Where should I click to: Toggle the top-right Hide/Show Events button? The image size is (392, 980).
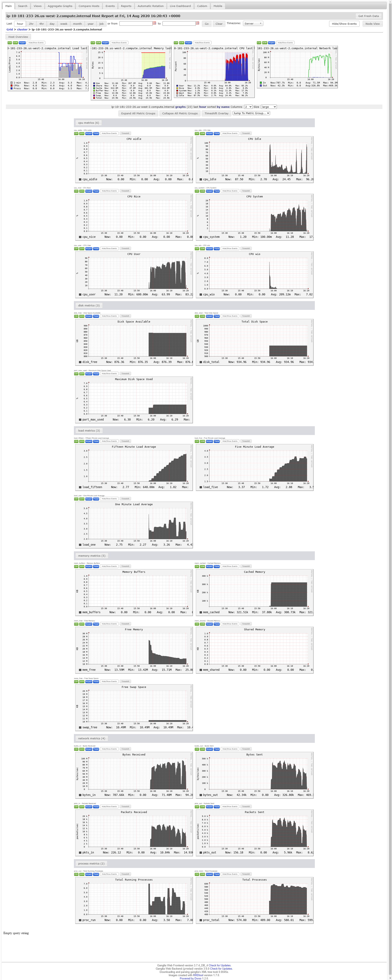[x=344, y=24]
